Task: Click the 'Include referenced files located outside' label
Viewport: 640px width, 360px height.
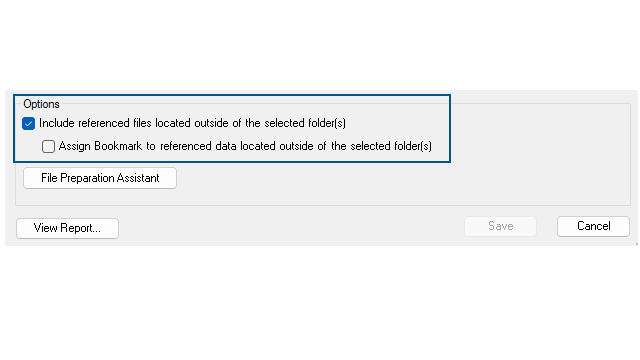Action: click(192, 123)
